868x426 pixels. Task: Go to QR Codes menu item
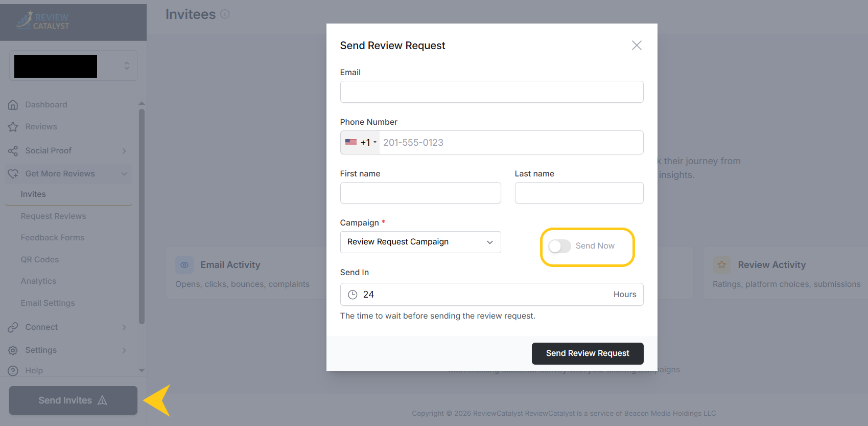click(40, 260)
